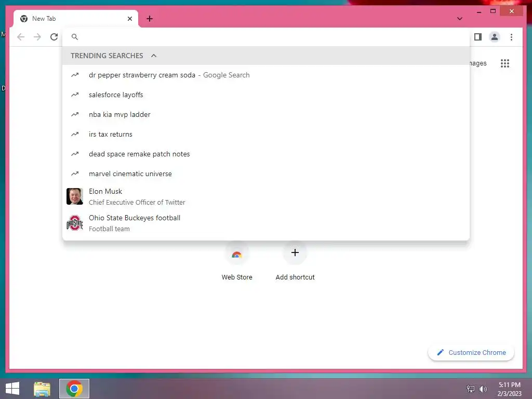Go forward using the forward arrow
532x399 pixels.
(37, 37)
